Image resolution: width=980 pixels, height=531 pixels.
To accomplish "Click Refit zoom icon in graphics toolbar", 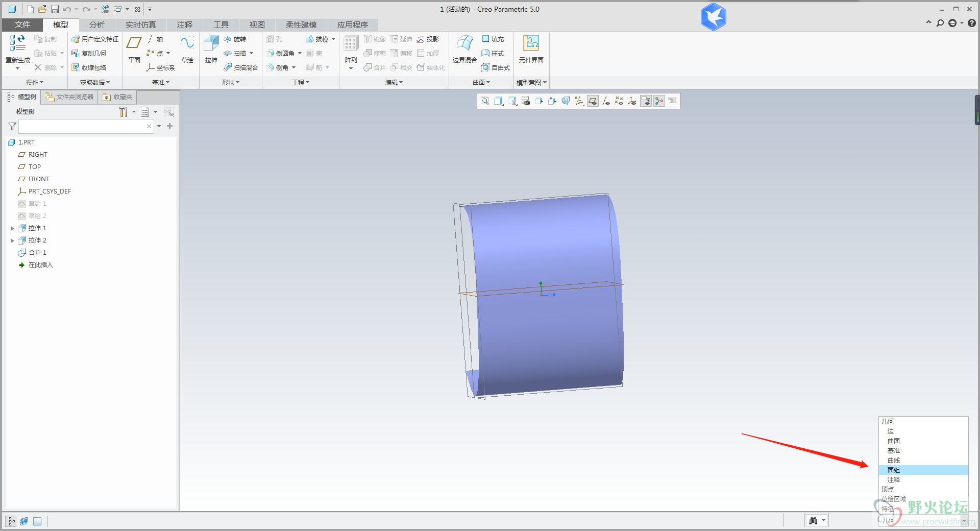I will pos(485,101).
